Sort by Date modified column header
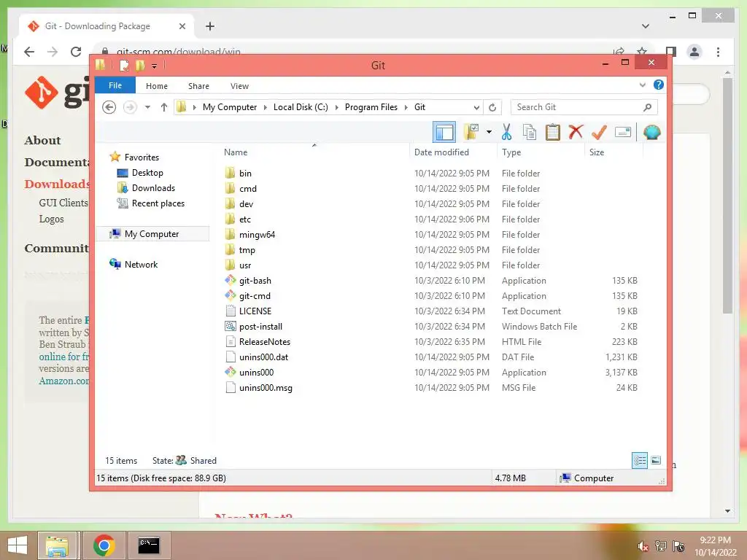Viewport: 747px width, 560px height. tap(441, 152)
